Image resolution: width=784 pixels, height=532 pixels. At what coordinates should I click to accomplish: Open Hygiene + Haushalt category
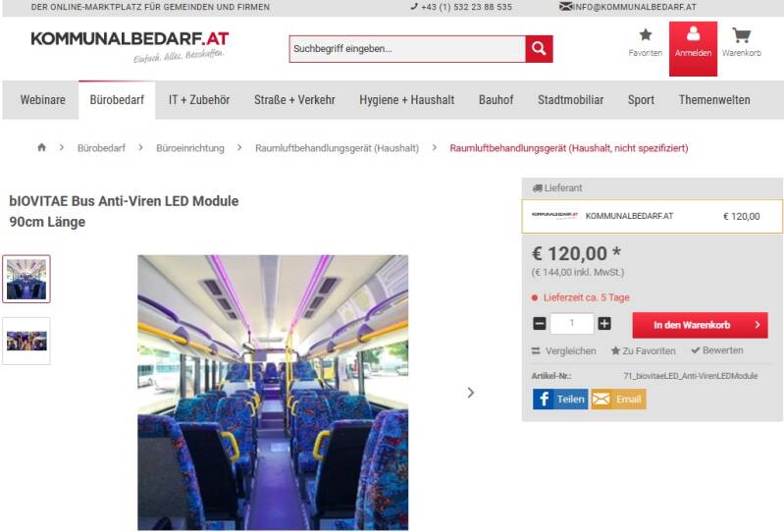407,100
